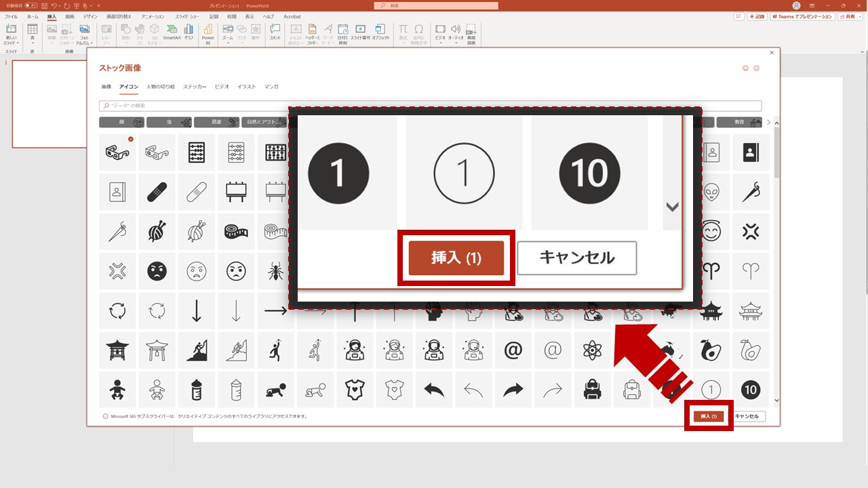
Task: Switch to the 画像 tab
Action: point(106,87)
